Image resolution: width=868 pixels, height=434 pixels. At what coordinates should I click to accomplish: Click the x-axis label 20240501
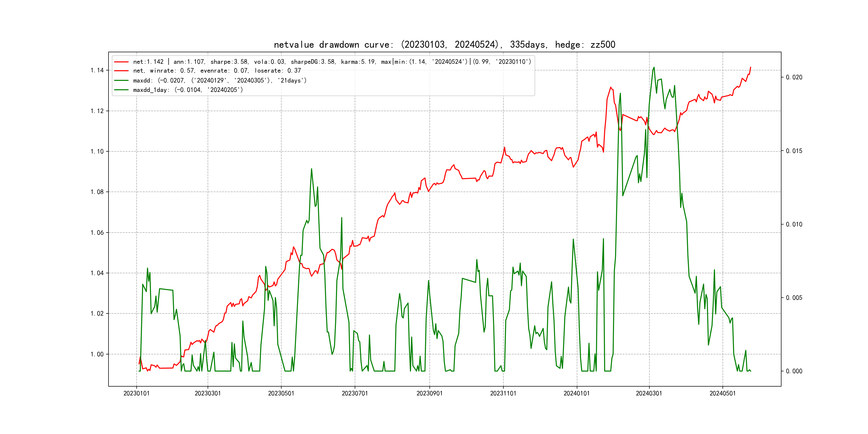tap(723, 393)
